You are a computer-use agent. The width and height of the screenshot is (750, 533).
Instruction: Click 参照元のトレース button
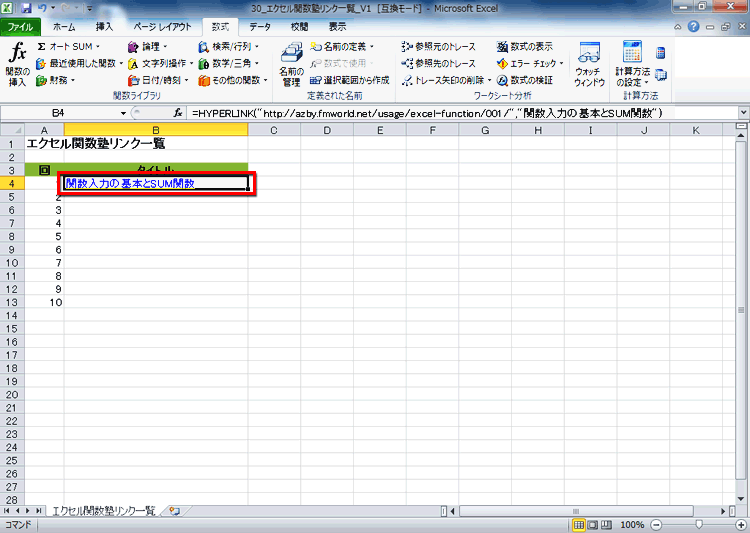click(x=439, y=46)
